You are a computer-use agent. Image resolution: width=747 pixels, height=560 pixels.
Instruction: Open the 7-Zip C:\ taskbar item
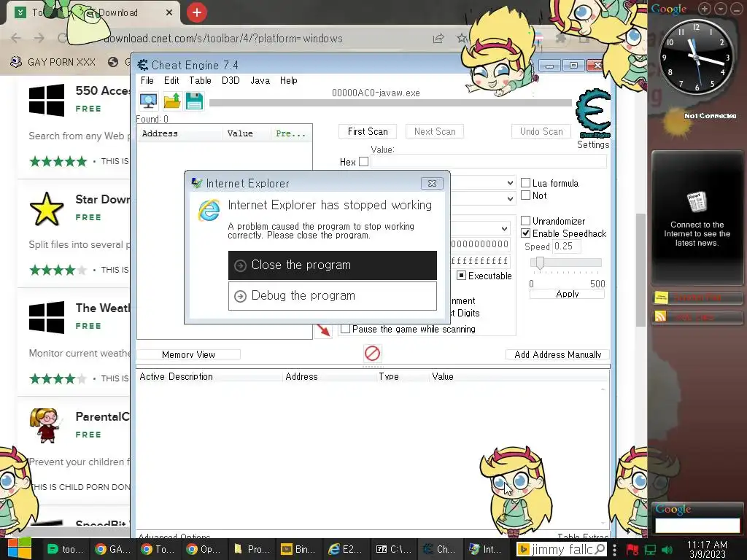[x=393, y=549]
